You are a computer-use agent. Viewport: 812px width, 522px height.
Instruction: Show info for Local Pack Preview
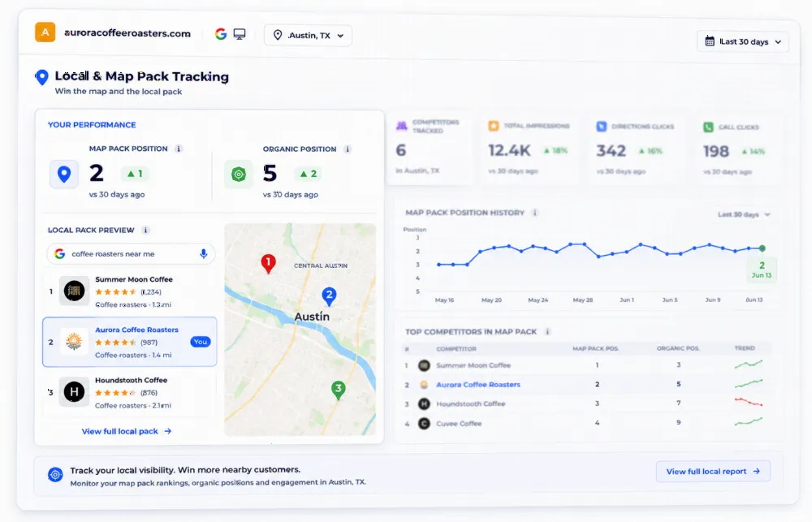[145, 230]
